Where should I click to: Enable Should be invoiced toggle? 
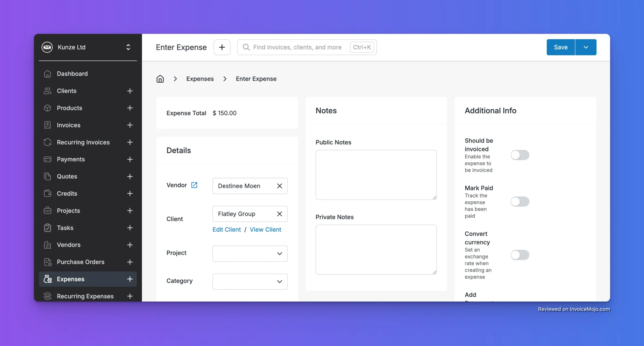click(520, 155)
